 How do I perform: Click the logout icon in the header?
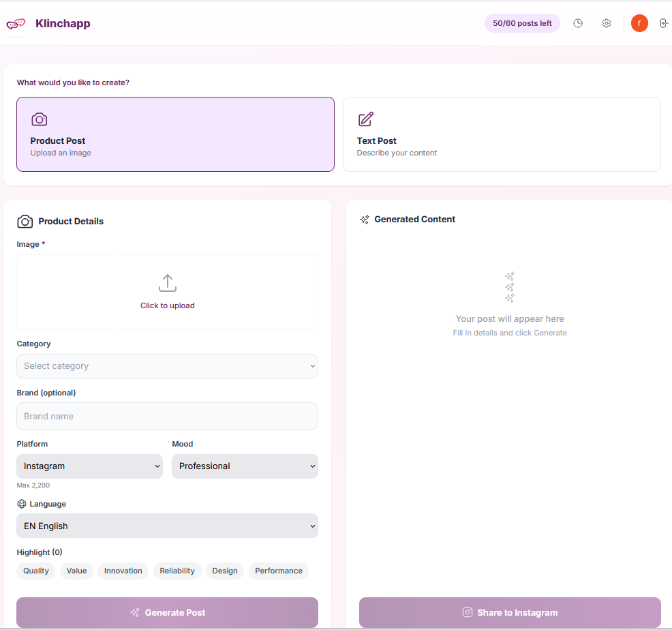point(664,22)
